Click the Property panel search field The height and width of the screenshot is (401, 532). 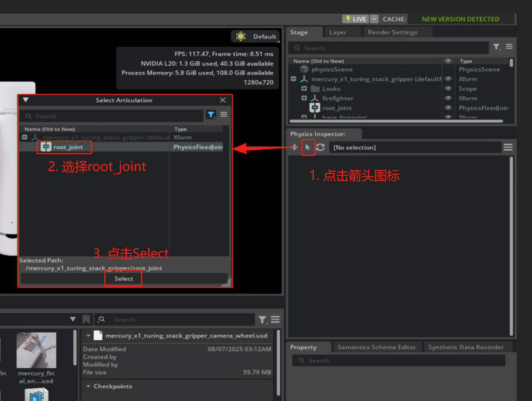(399, 360)
